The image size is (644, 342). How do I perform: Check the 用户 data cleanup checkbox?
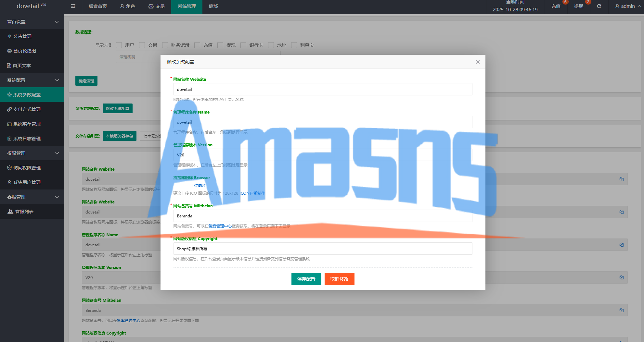tap(119, 45)
